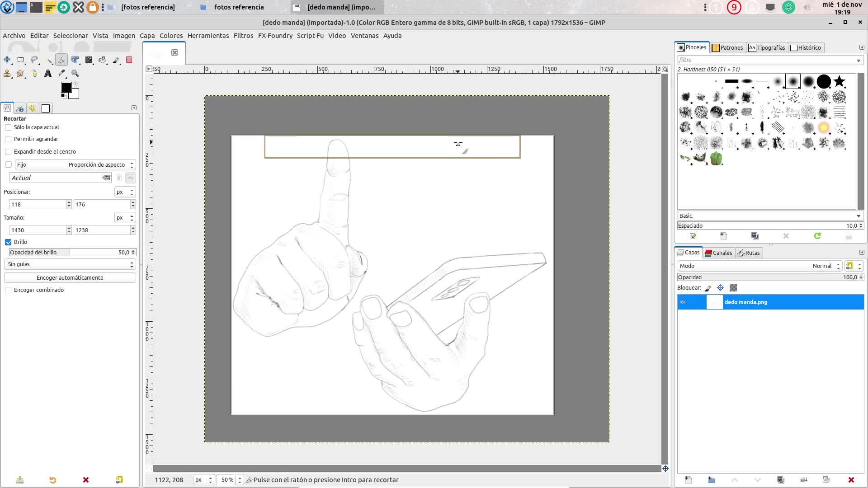This screenshot has height=488, width=868.
Task: Swap foreground and background colors
Action: point(77,84)
